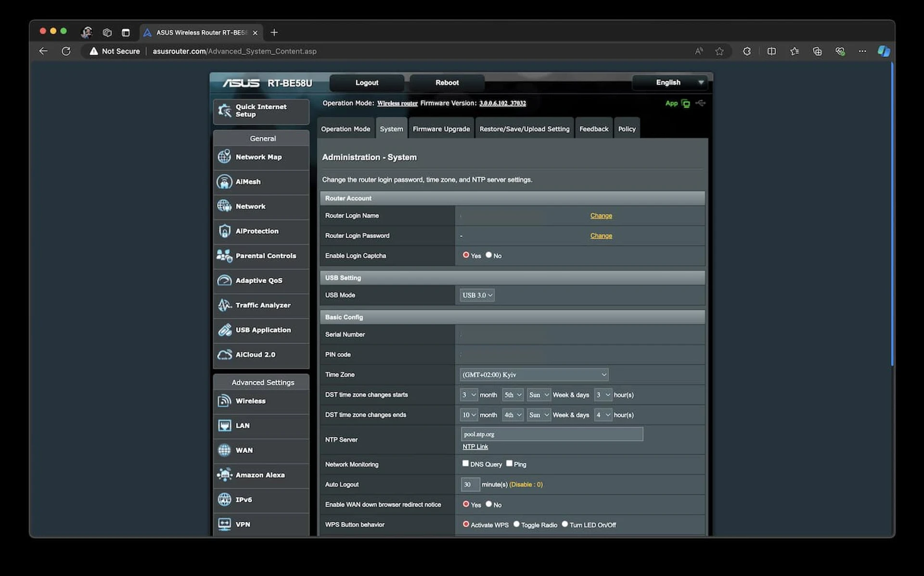Viewport: 924px width, 576px height.
Task: Open the Network sidebar icon
Action: (224, 206)
